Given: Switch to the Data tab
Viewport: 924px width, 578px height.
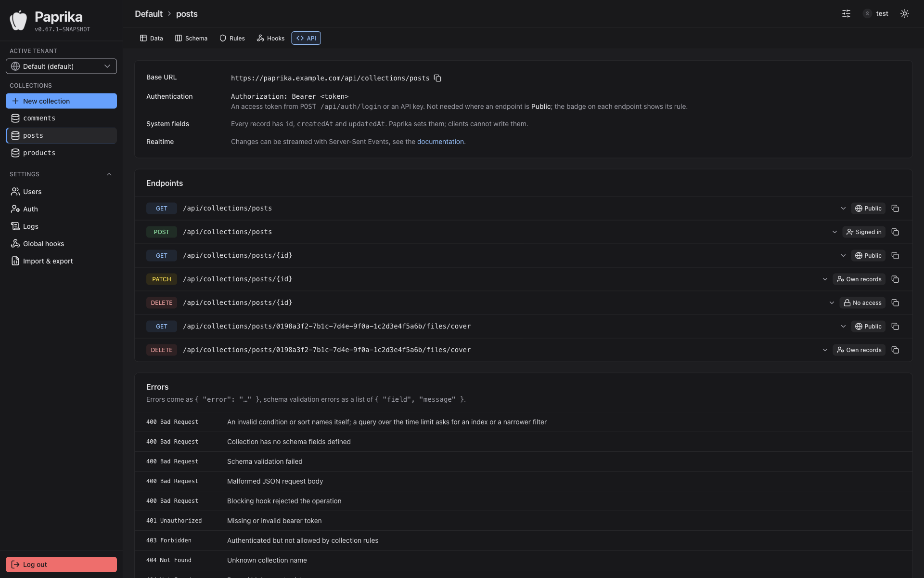Looking at the screenshot, I should 152,38.
